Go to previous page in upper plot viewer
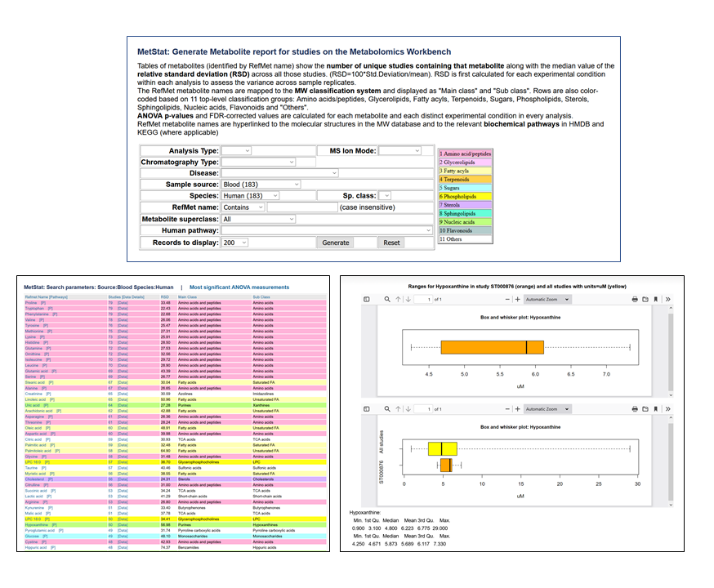 [x=399, y=300]
